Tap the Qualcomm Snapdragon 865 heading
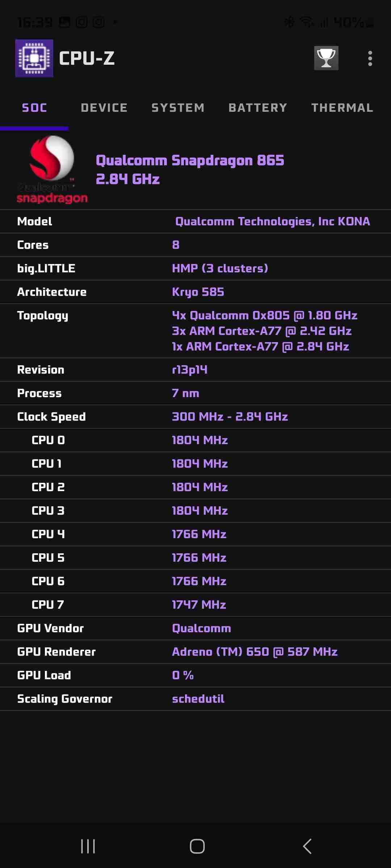This screenshot has width=391, height=868. [190, 161]
